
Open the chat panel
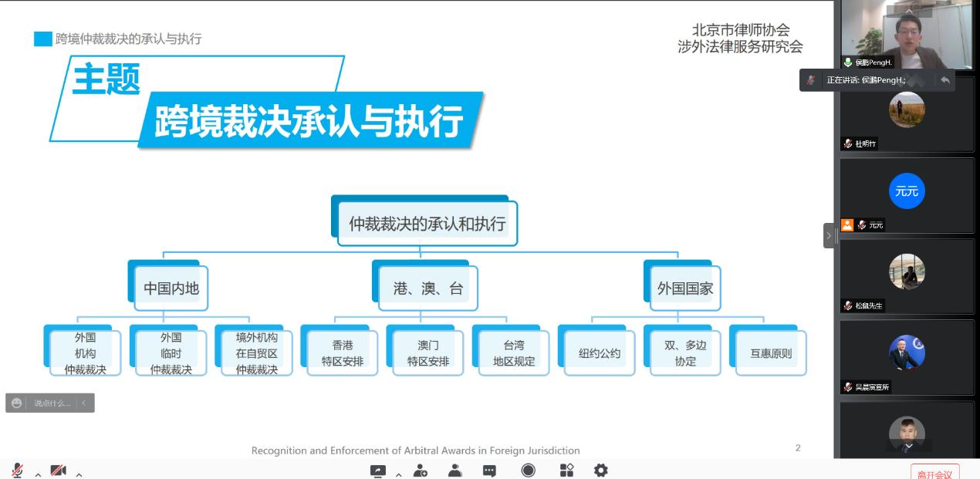tap(489, 470)
